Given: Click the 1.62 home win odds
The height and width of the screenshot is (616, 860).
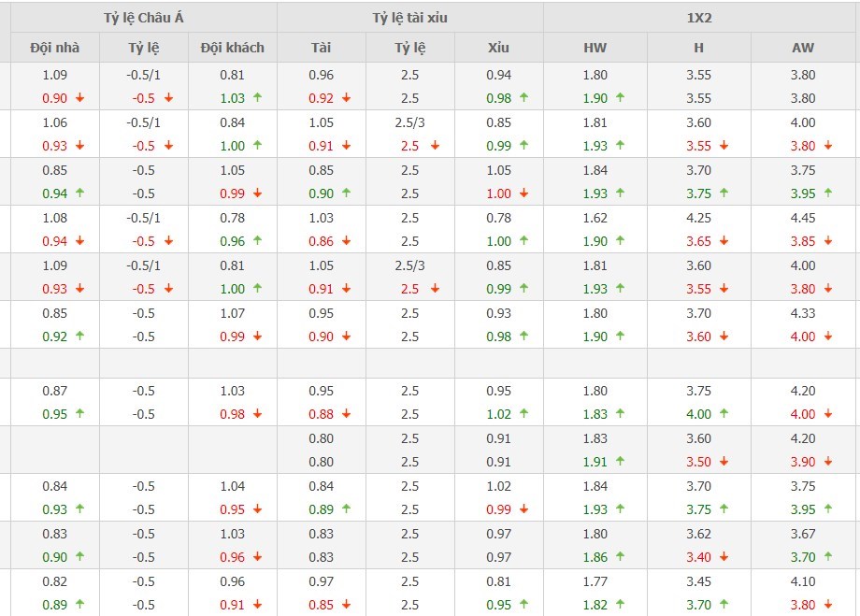Looking at the screenshot, I should (x=595, y=218).
